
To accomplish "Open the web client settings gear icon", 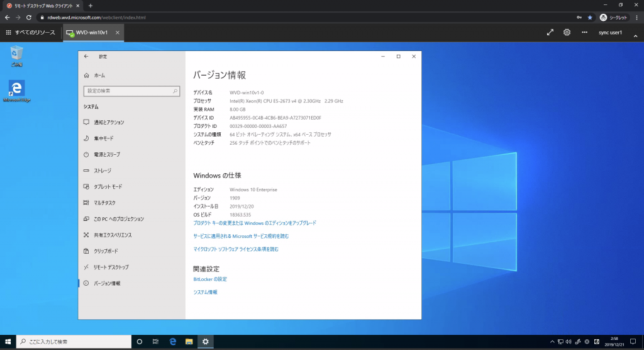I will tap(567, 32).
